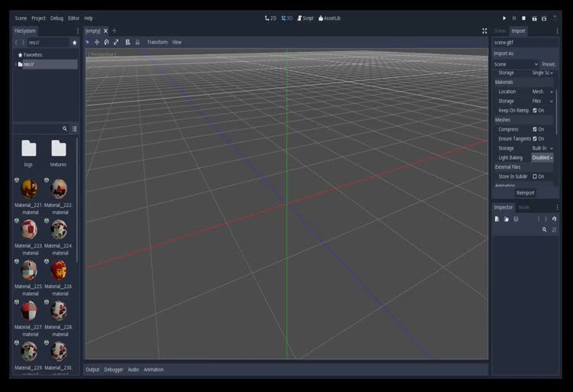Expand the Materials Location dropdown
Screen dimensions: 573x392
[x=542, y=92]
